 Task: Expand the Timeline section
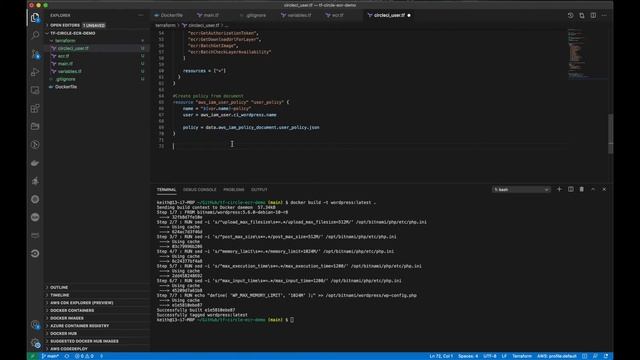click(97, 295)
